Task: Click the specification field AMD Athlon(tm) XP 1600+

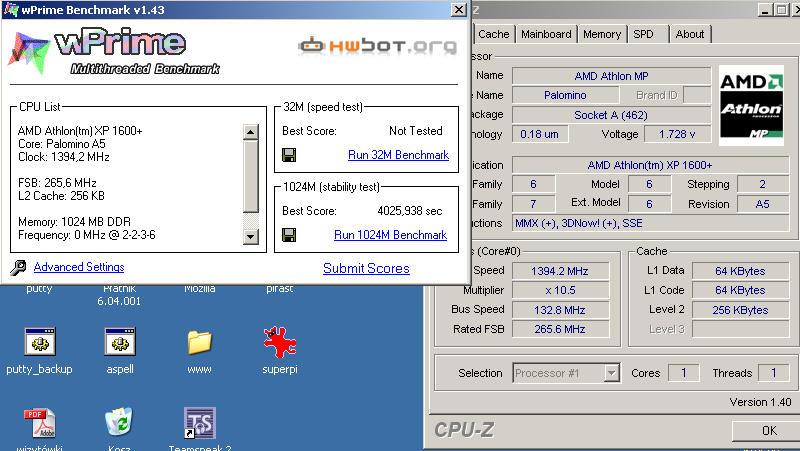Action: pos(651,165)
